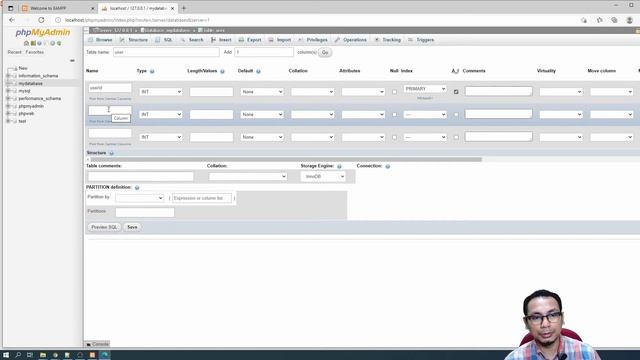640x360 pixels.
Task: Open the Import tab
Action: (x=280, y=40)
